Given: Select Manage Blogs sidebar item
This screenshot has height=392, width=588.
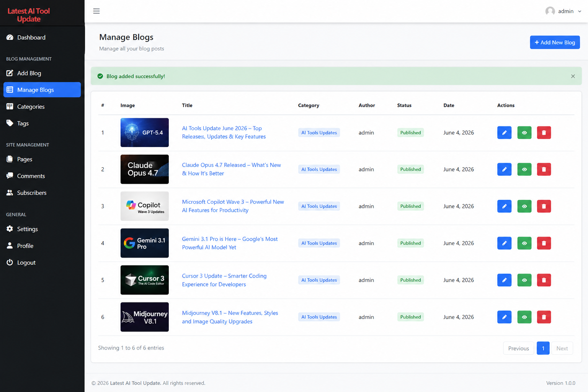Looking at the screenshot, I should [42, 90].
